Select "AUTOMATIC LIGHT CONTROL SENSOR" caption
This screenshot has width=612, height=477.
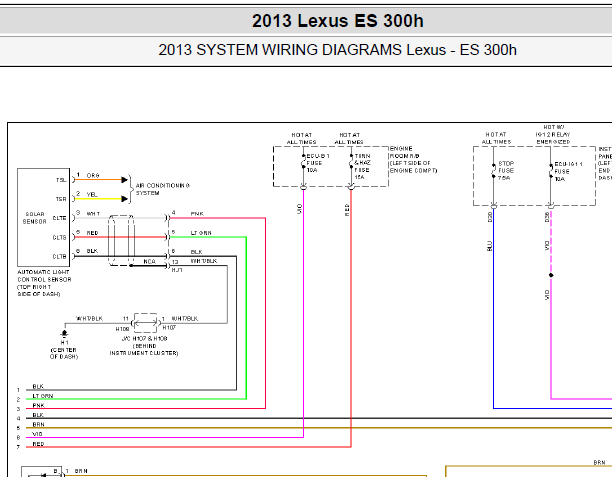[44, 276]
